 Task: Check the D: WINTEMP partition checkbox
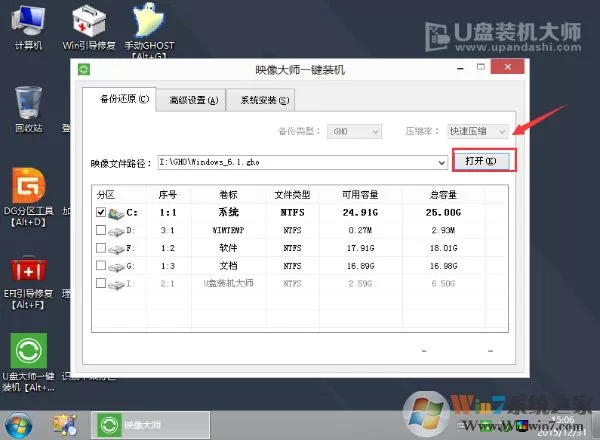(101, 230)
